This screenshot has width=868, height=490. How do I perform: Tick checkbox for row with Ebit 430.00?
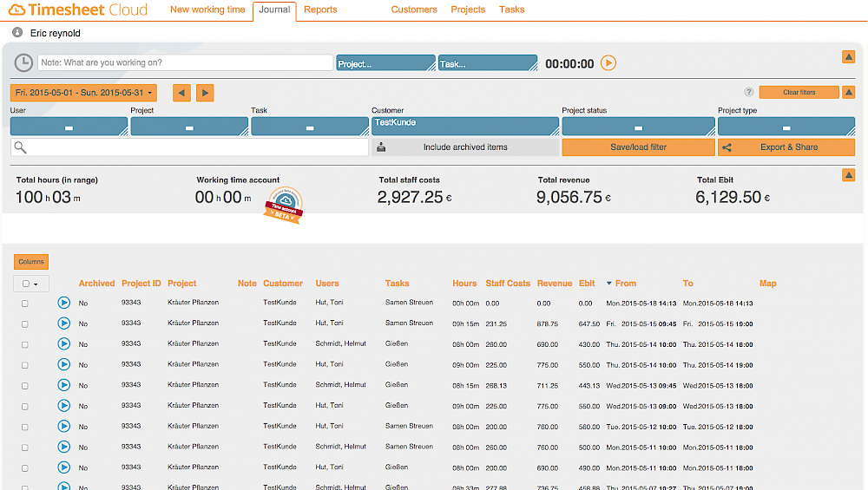(x=25, y=344)
